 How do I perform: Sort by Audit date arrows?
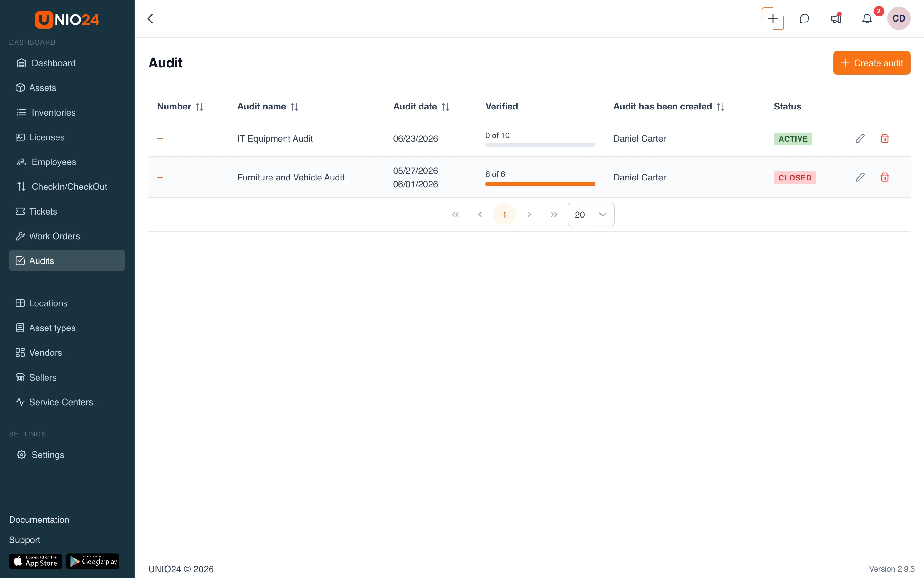click(x=445, y=107)
